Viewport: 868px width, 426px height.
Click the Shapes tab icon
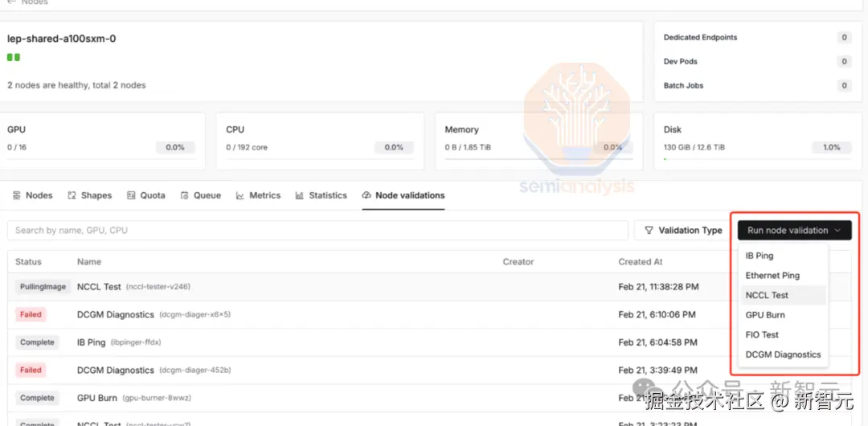coord(72,195)
